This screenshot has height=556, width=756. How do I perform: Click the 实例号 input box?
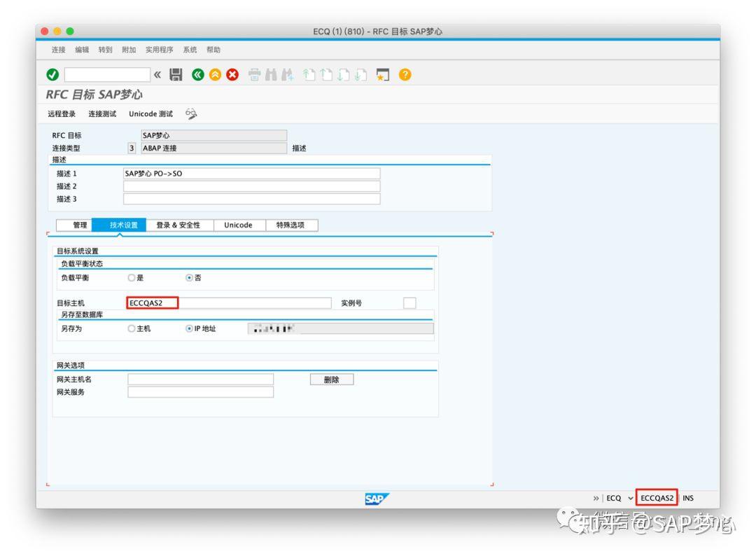[409, 303]
